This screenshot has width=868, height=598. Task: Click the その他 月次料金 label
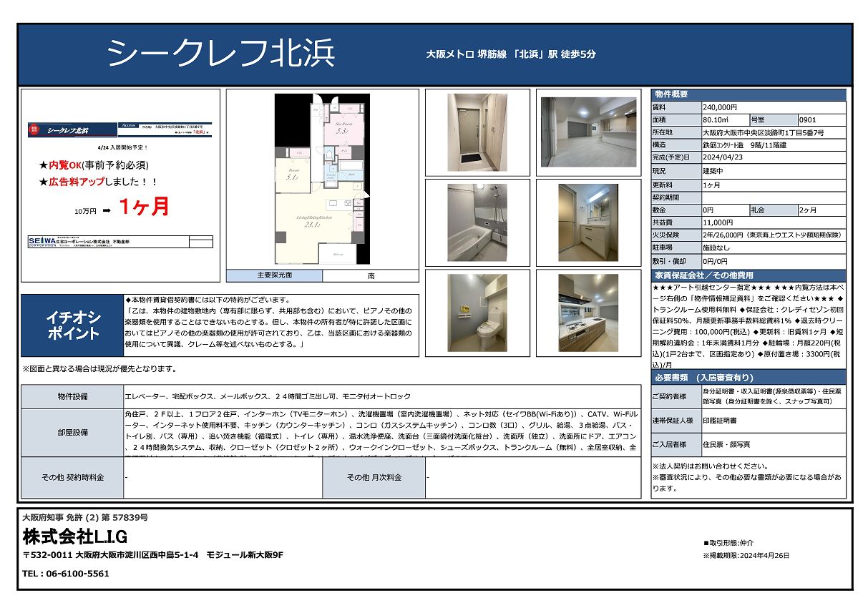[374, 477]
